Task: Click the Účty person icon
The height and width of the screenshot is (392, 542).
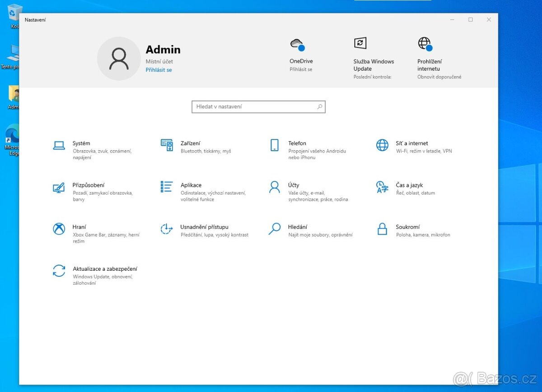Action: 275,187
